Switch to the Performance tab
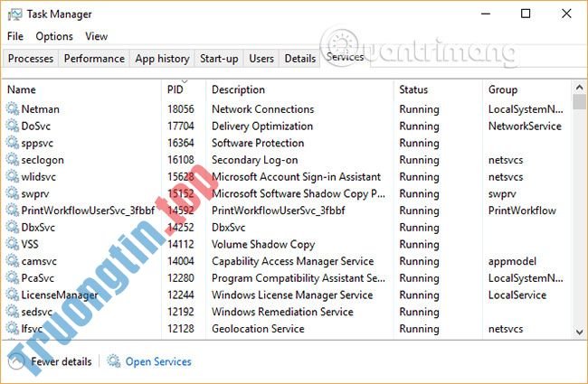Screen dimensions: 588x384 coord(94,59)
